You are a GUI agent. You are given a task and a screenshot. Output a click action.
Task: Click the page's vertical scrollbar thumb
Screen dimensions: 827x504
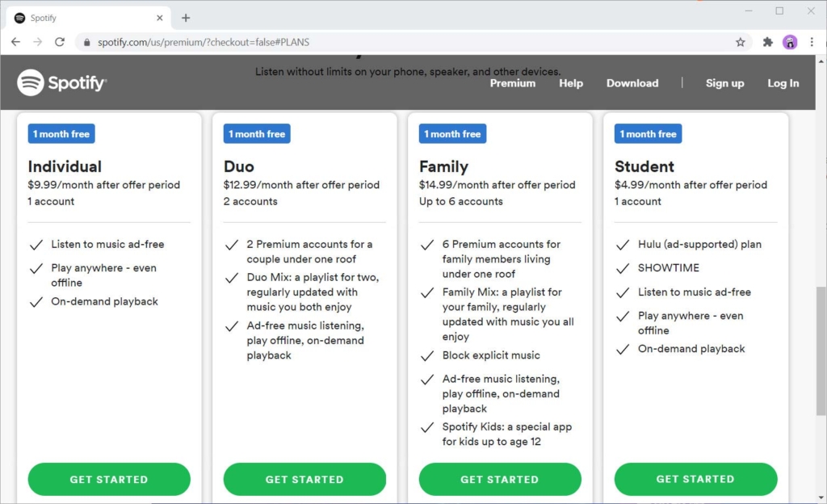click(x=821, y=351)
